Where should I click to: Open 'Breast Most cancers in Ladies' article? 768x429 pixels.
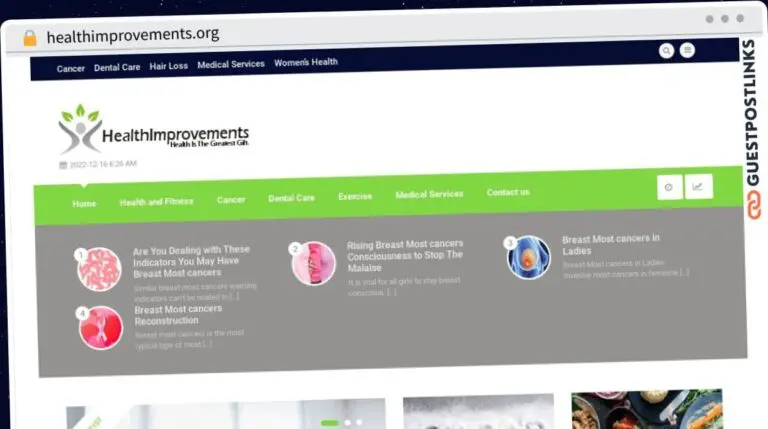point(611,245)
